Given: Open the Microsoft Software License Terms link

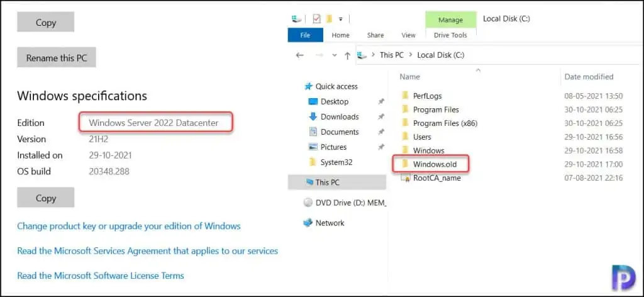Looking at the screenshot, I should [x=101, y=275].
